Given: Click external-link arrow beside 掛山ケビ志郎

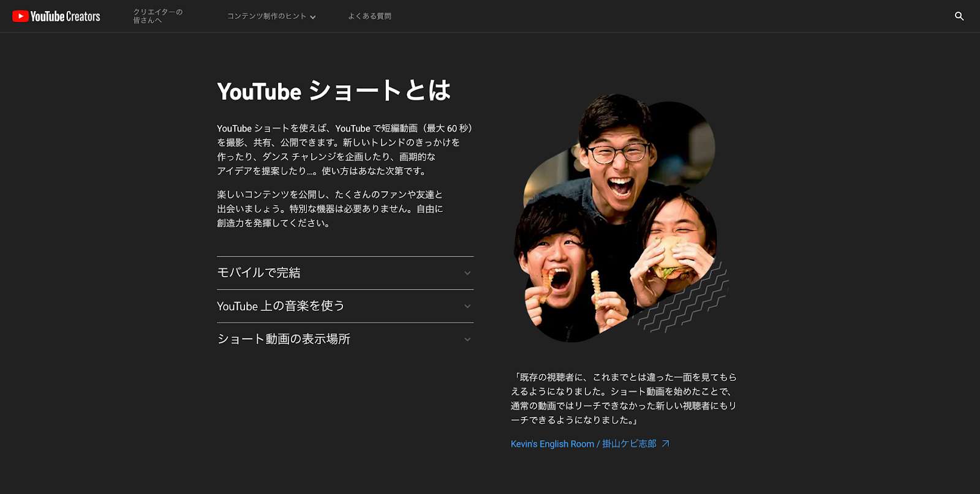Looking at the screenshot, I should (x=665, y=444).
